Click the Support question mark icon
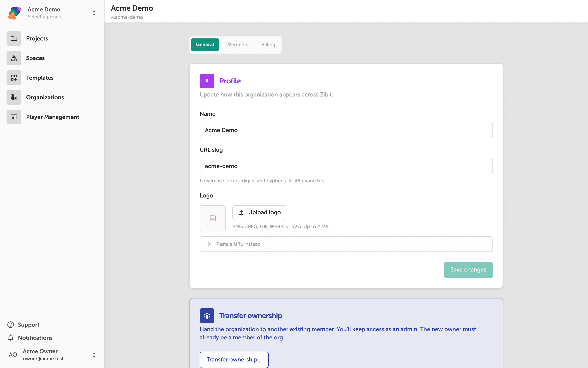 pos(11,325)
